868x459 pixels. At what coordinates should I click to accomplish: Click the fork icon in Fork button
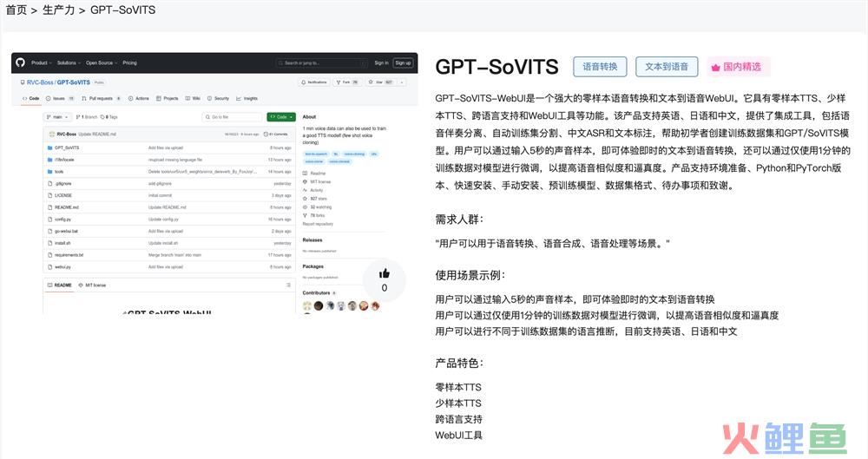tap(339, 82)
